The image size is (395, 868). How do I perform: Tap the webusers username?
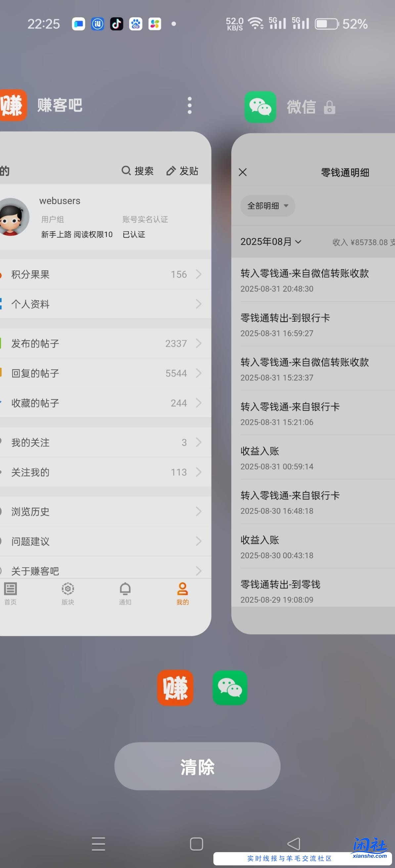pyautogui.click(x=60, y=201)
